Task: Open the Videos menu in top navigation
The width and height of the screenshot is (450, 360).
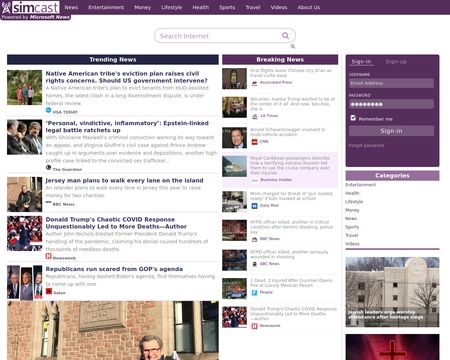Action: click(279, 7)
